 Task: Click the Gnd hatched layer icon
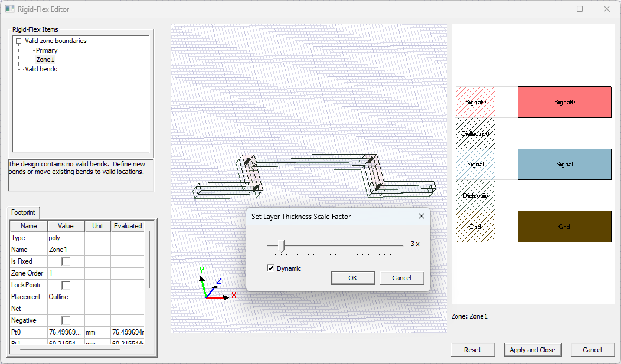[x=475, y=227]
